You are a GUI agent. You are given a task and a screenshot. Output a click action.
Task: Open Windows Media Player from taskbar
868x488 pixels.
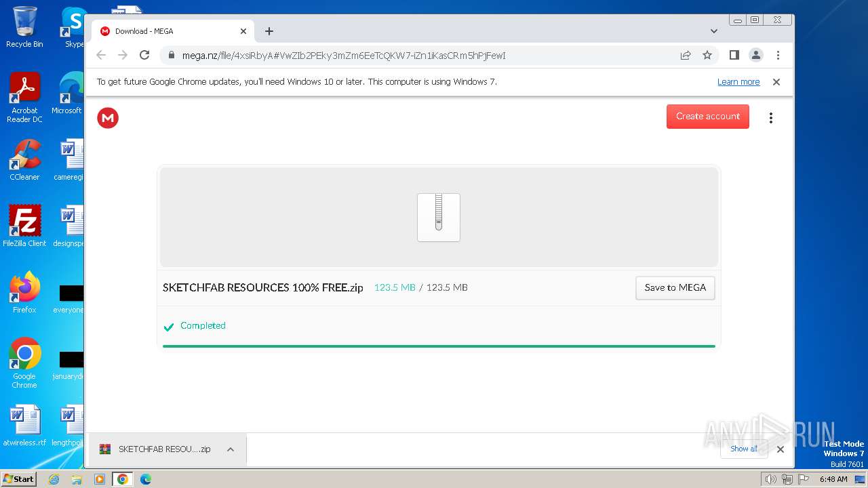pos(100,479)
